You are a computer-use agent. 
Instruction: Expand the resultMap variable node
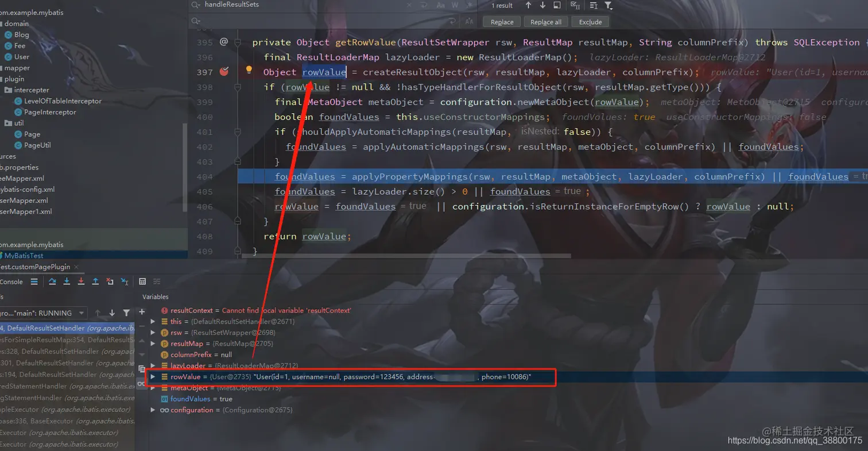[x=153, y=344]
